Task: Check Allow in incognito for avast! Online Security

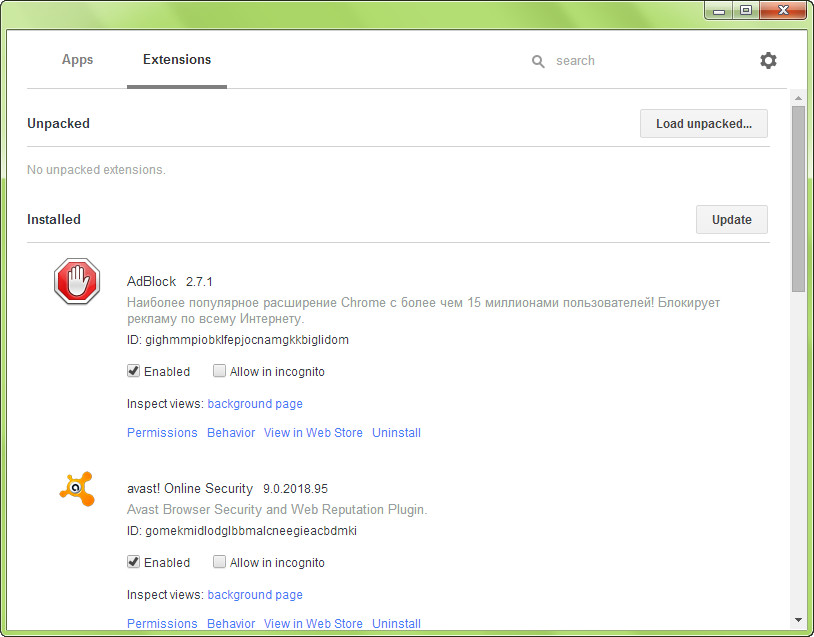Action: 219,562
